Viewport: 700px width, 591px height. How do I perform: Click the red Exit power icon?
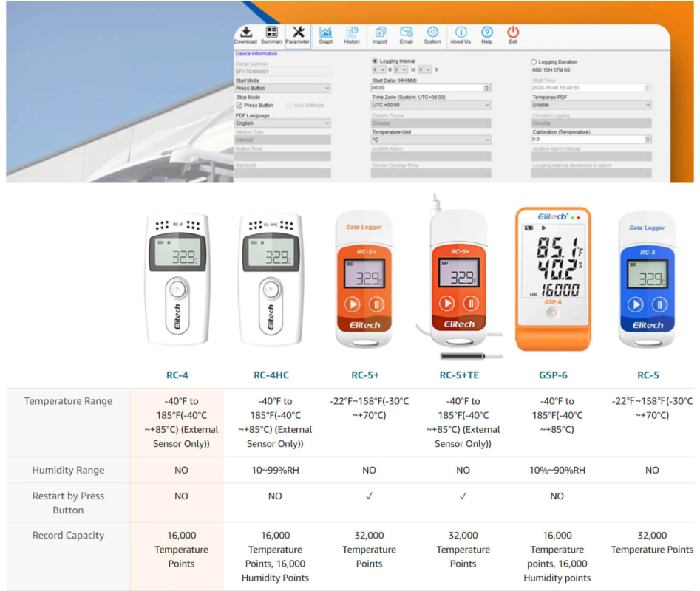pyautogui.click(x=512, y=34)
